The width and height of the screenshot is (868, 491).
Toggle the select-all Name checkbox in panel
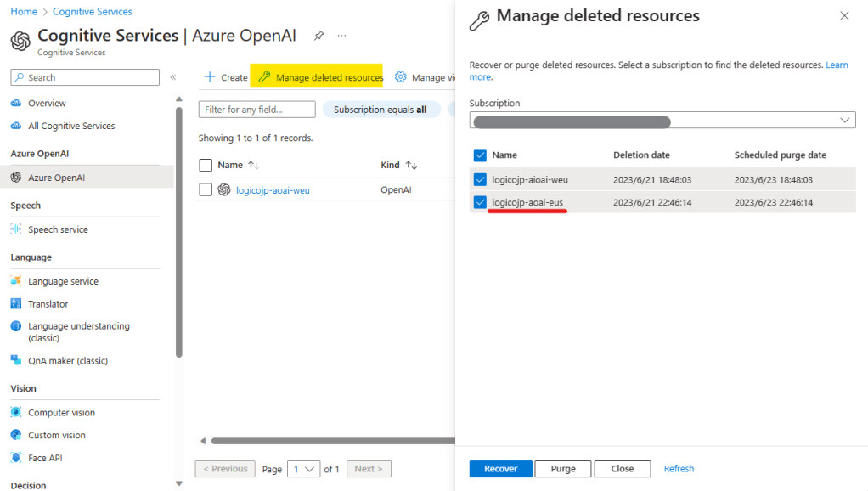[480, 155]
